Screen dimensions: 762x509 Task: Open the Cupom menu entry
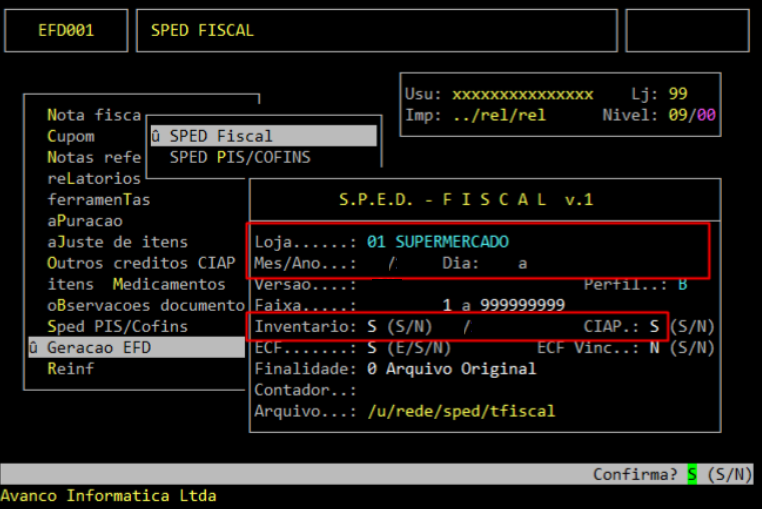point(70,136)
